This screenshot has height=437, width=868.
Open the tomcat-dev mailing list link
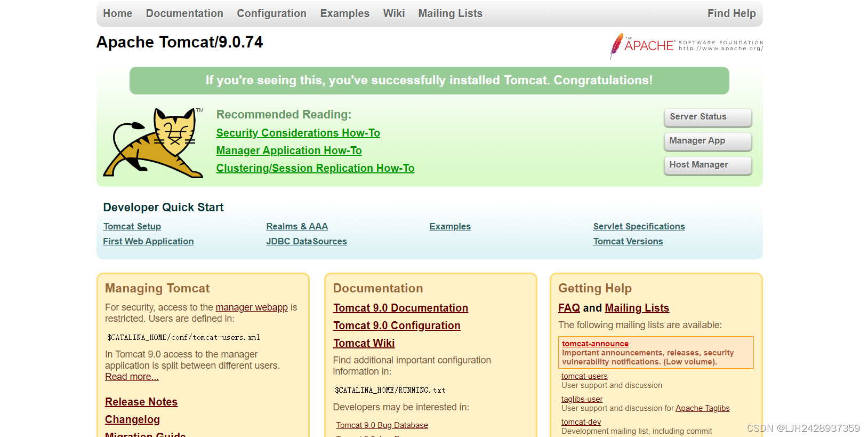coord(581,422)
